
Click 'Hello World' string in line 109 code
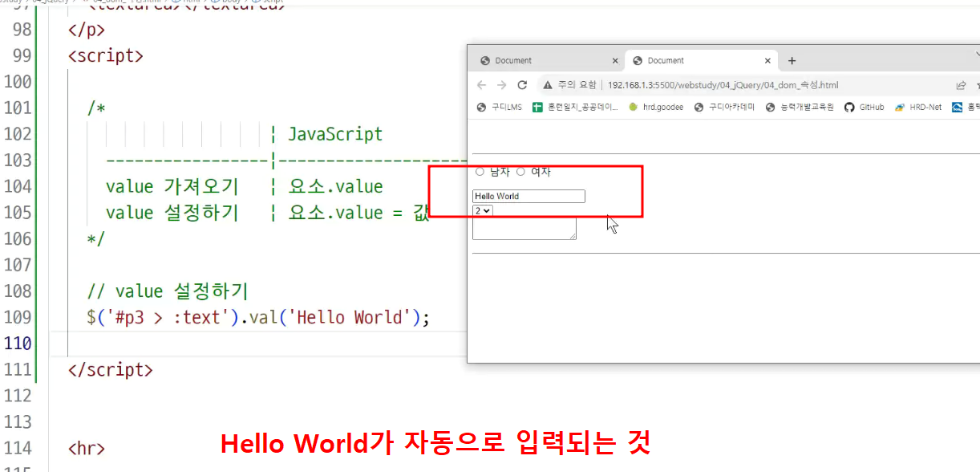[x=350, y=317]
